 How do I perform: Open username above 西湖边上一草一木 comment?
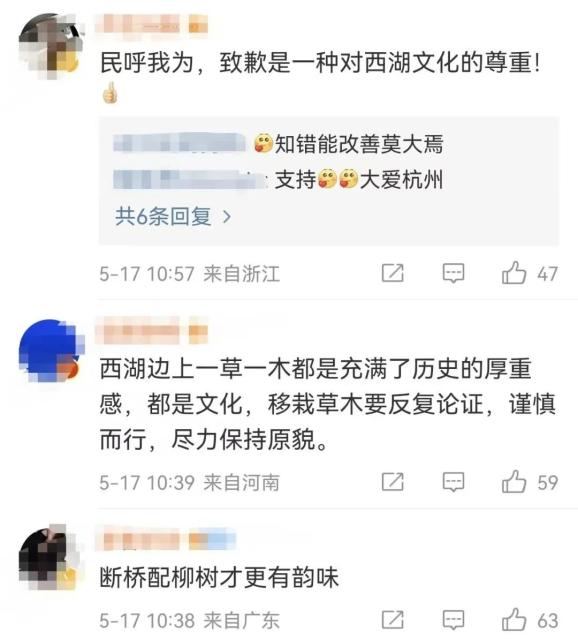coord(151,331)
